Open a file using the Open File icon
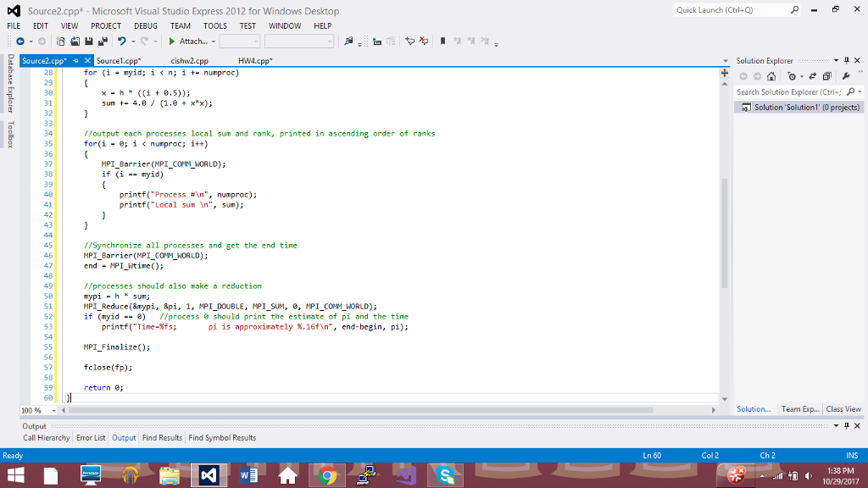This screenshot has height=488, width=868. (75, 41)
